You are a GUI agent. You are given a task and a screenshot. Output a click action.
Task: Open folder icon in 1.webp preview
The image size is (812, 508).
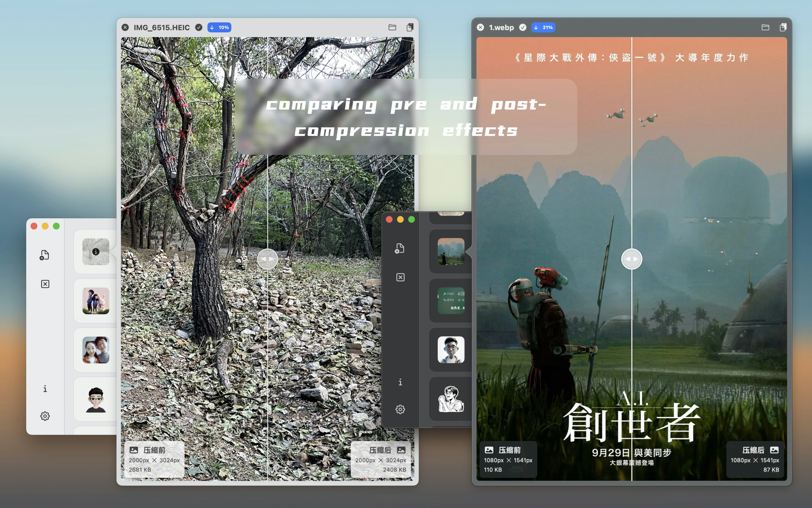click(x=765, y=28)
